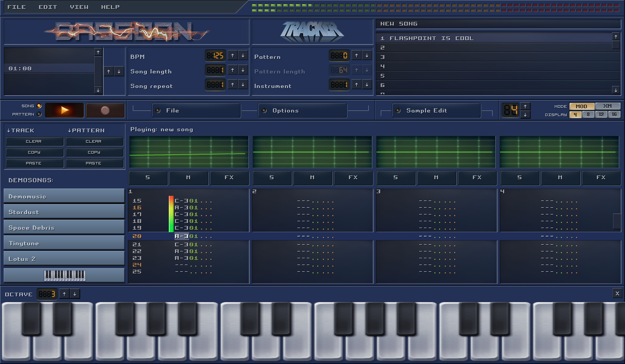This screenshot has height=364, width=625.
Task: Decrease Song length with down arrow
Action: point(243,70)
